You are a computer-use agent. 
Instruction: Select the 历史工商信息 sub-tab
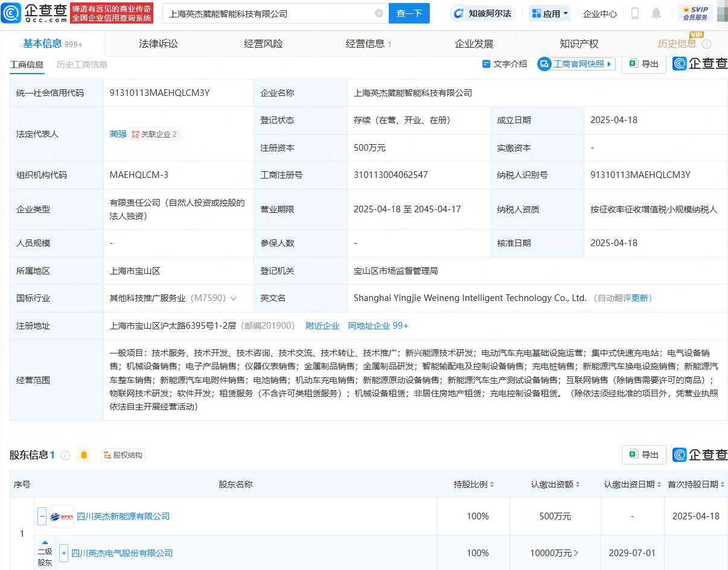click(82, 65)
